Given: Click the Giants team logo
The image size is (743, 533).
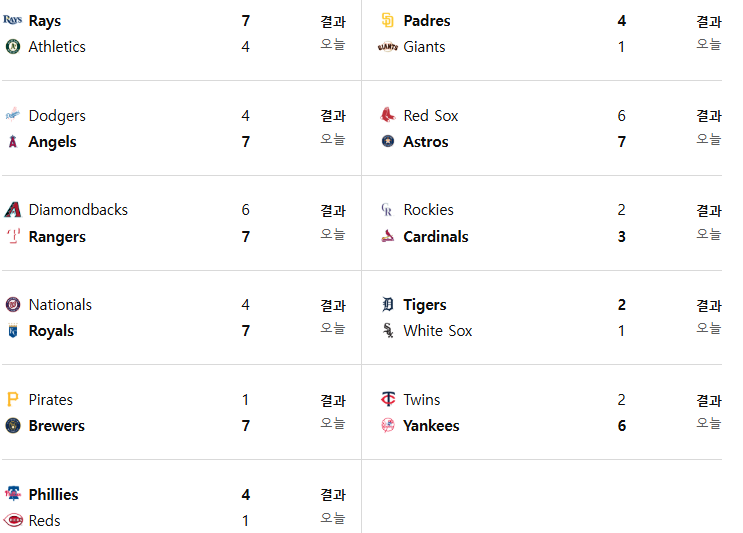Looking at the screenshot, I should tap(388, 46).
